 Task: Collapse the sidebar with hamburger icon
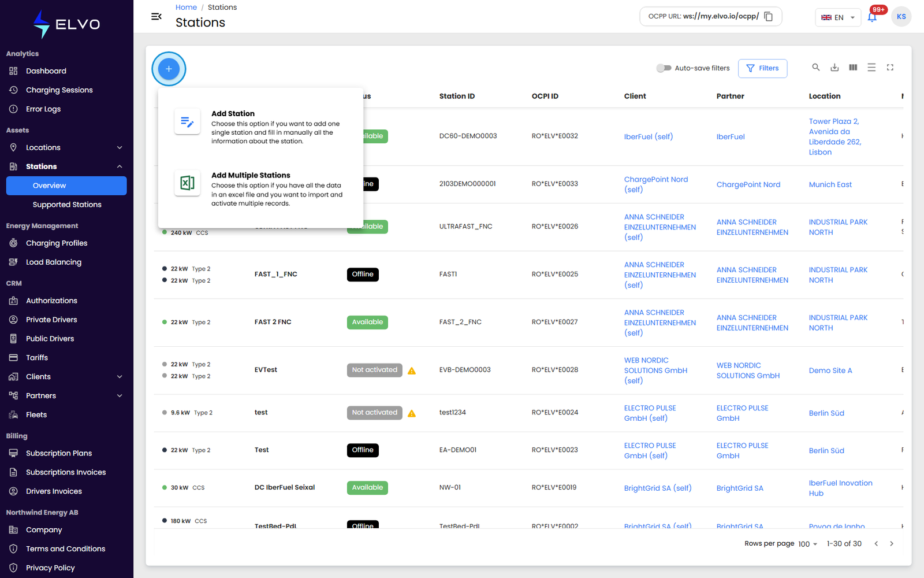coord(156,16)
